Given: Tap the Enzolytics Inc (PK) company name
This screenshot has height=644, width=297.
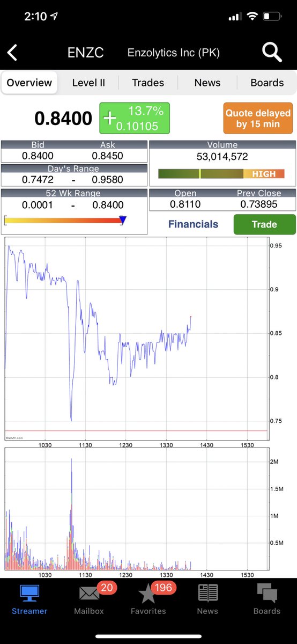Looking at the screenshot, I should pos(174,53).
